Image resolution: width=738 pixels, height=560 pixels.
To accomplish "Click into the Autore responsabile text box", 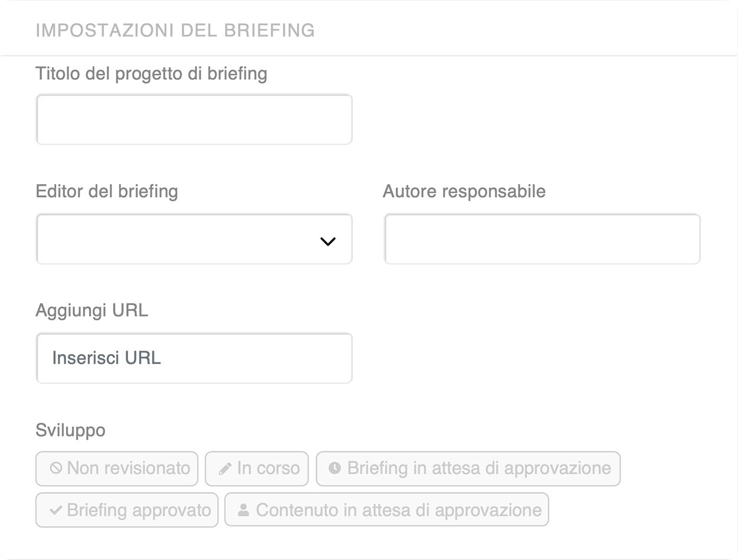I will pyautogui.click(x=542, y=239).
